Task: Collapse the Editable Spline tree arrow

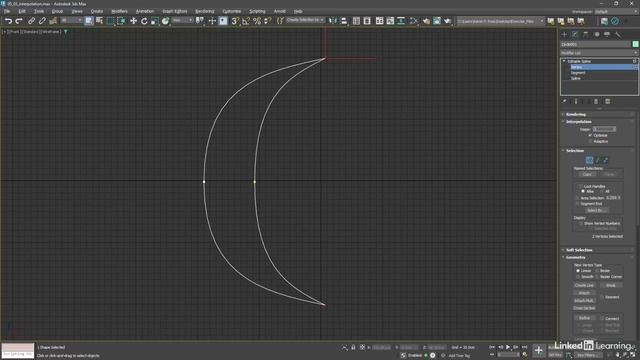Action: pos(564,61)
